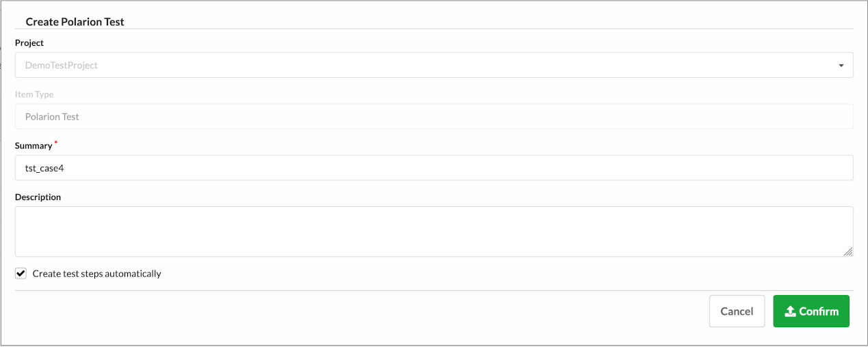This screenshot has width=868, height=347.
Task: Open the DemoTestProject project combo box
Action: (x=434, y=66)
